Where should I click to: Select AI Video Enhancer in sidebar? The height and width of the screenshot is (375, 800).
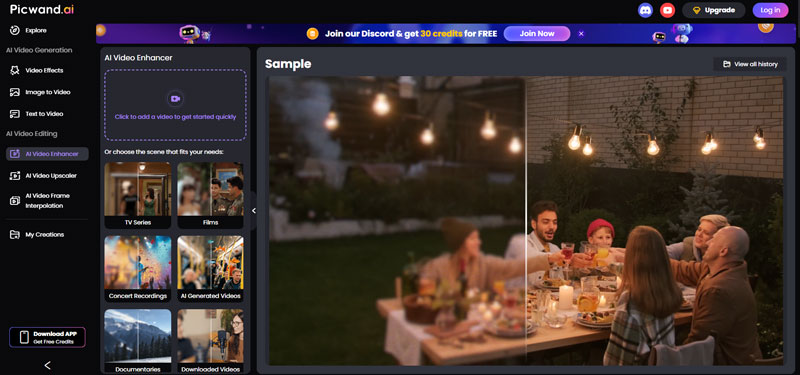pos(47,154)
